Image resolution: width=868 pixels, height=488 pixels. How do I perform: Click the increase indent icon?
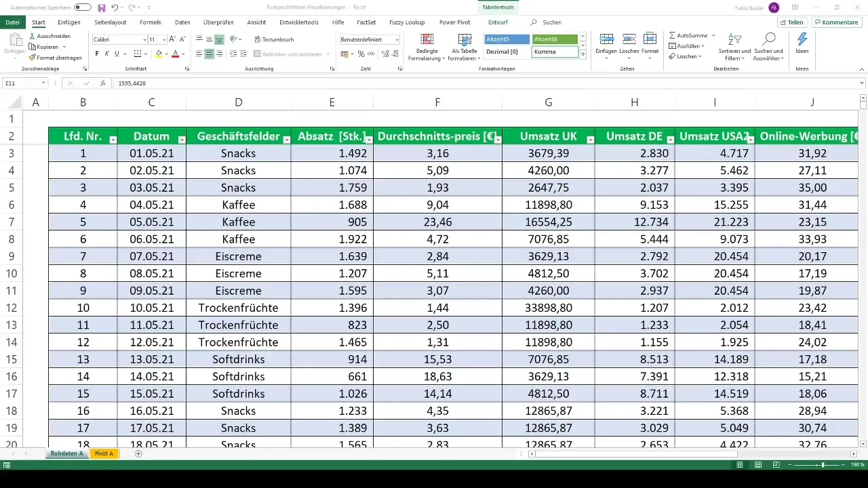(243, 54)
